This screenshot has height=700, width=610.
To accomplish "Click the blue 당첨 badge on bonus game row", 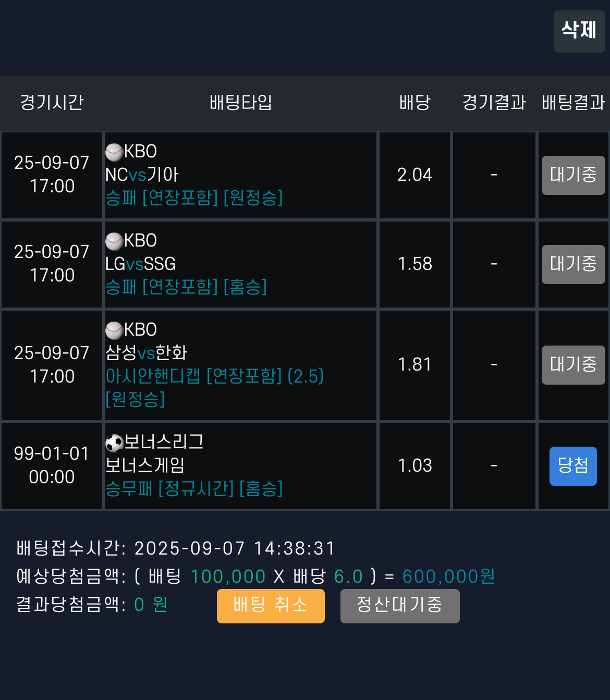I will (573, 465).
